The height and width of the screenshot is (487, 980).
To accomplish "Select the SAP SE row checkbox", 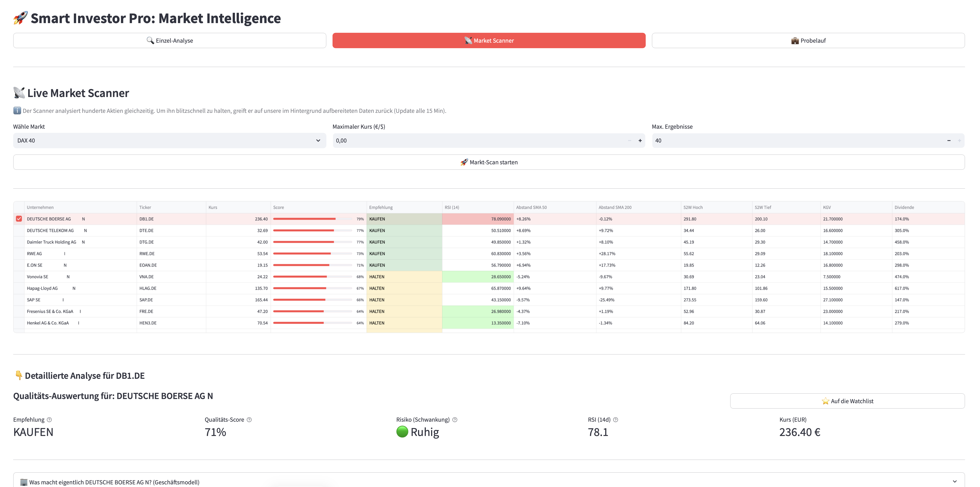I will [19, 300].
